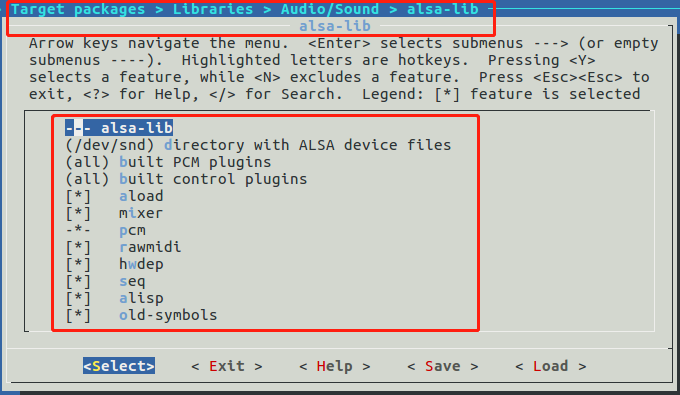
Task: Disable the alisp option
Action: pyautogui.click(x=78, y=298)
